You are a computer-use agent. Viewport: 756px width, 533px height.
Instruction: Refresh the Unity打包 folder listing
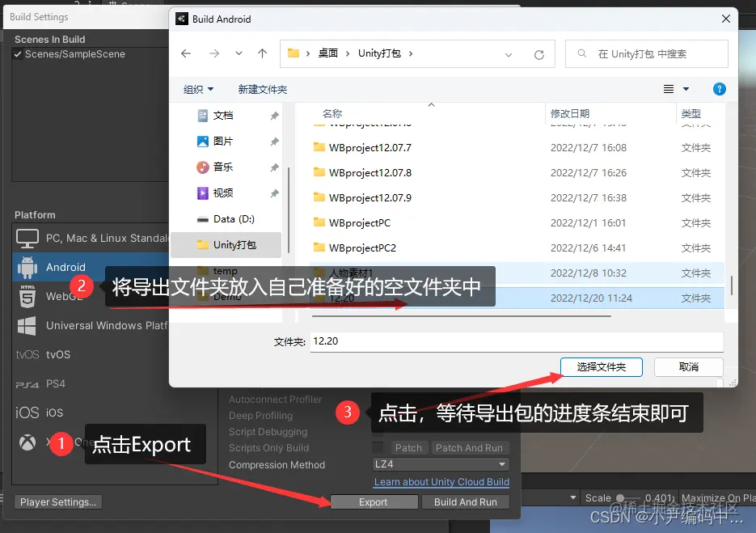pos(539,54)
